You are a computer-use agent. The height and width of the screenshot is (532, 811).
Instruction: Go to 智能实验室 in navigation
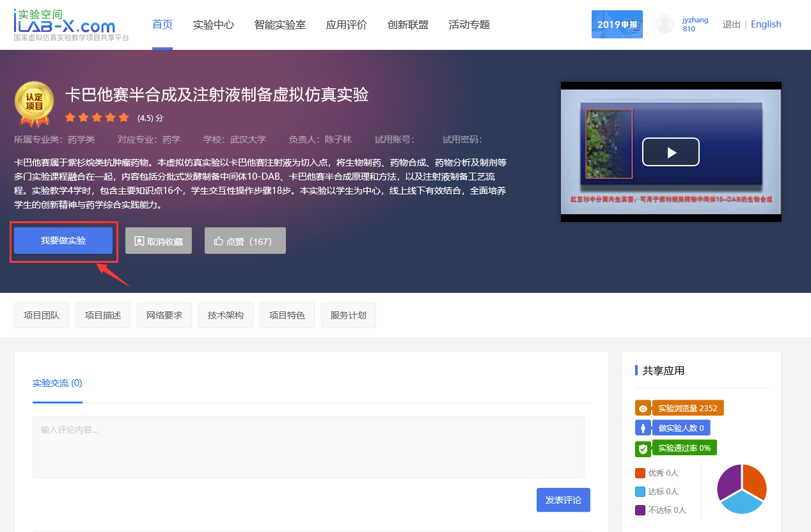[280, 25]
